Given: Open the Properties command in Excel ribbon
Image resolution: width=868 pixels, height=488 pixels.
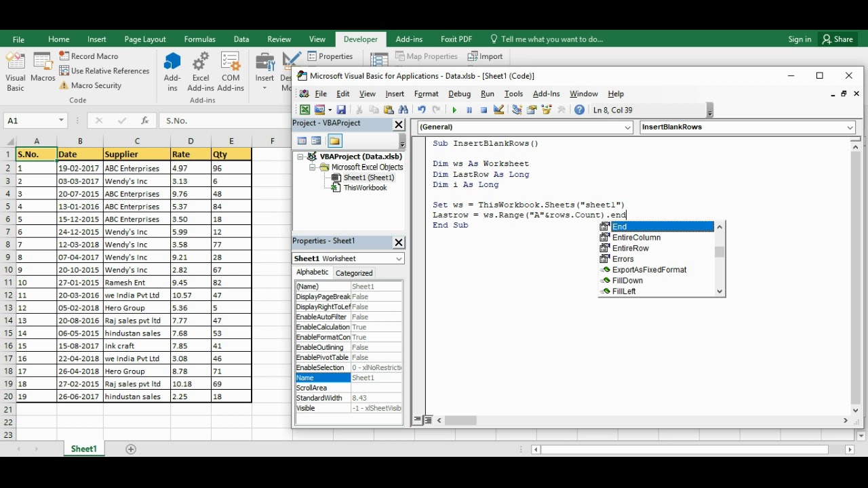Looking at the screenshot, I should (331, 56).
